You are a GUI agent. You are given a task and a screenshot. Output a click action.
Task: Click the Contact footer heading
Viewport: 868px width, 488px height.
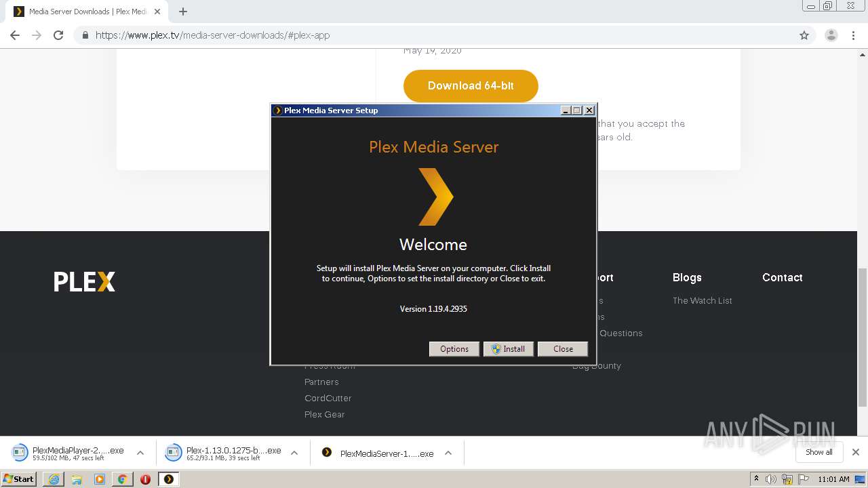(783, 277)
